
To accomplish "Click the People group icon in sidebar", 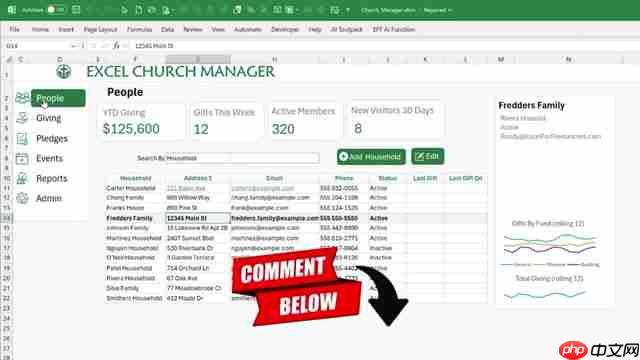I will tap(22, 98).
